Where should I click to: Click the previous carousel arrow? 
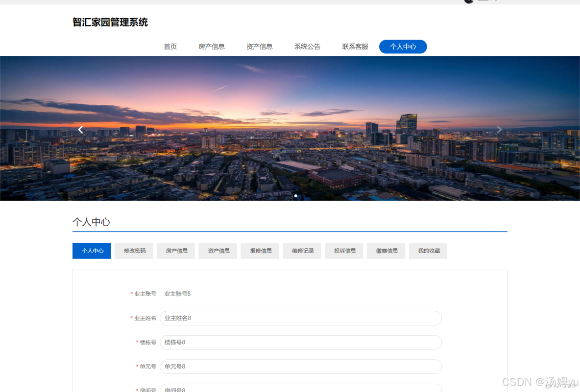point(80,129)
